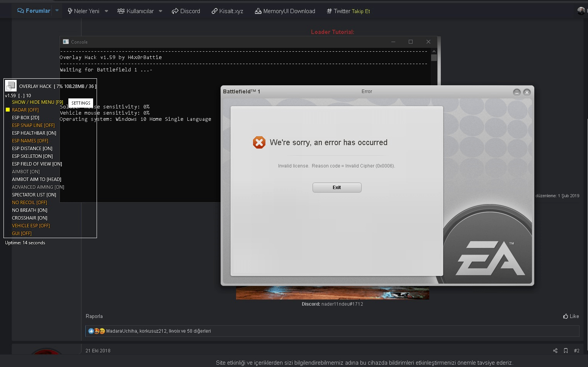Select the Discord: nader11ndeu#1712 text
The height and width of the screenshot is (367, 588).
click(332, 304)
